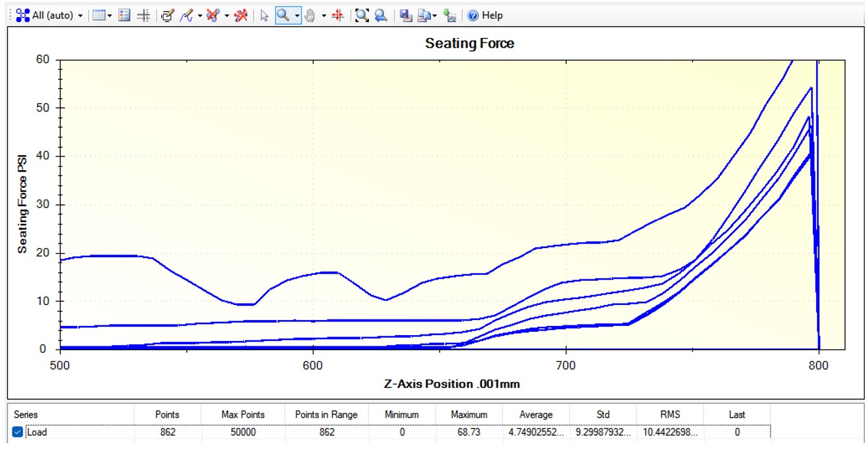Click the delete markers icon
Viewport: 868px width, 449px height.
point(212,15)
